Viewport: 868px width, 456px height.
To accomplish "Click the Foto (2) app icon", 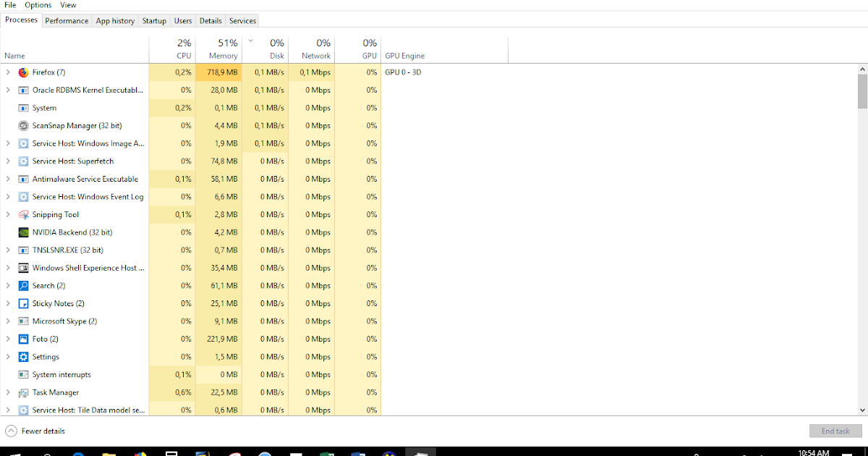I will click(23, 339).
